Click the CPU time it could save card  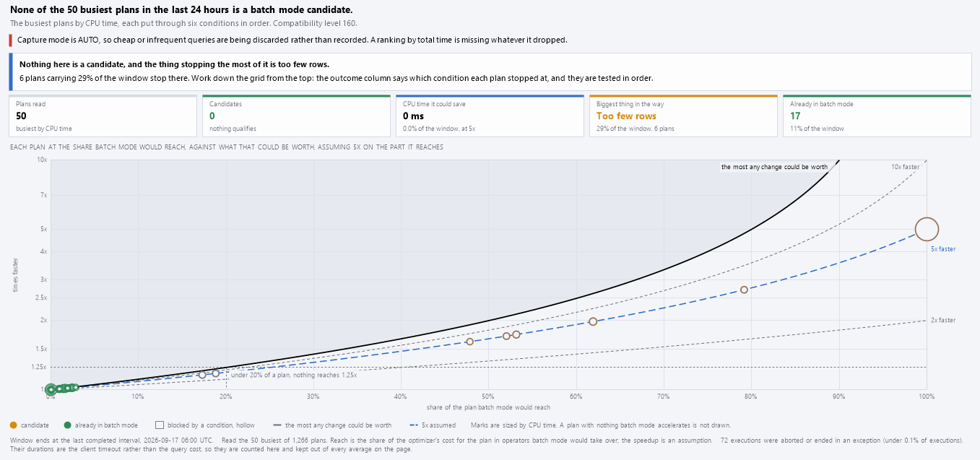point(490,116)
